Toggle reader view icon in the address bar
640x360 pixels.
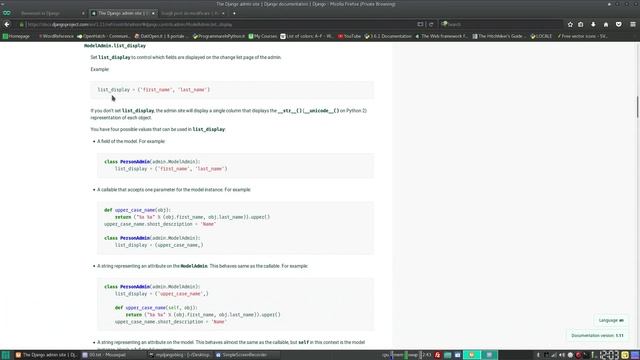(420, 24)
